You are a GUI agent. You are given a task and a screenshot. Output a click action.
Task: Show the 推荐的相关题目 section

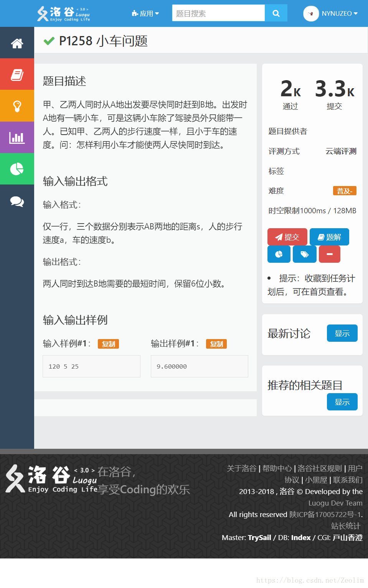342,402
